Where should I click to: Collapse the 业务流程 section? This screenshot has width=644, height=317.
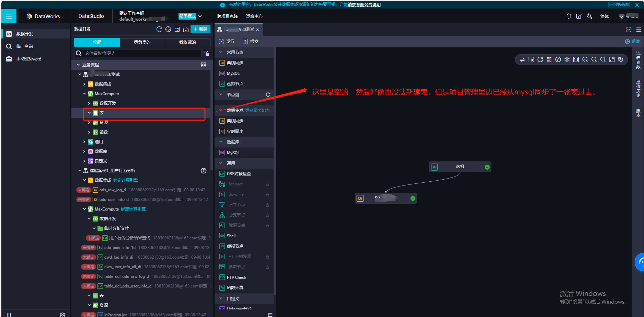click(78, 65)
